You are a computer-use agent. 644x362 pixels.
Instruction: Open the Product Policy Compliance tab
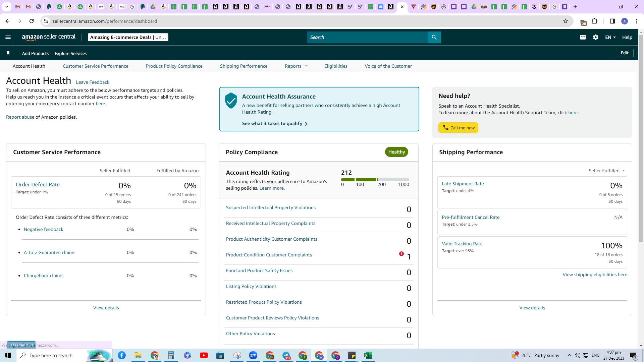tap(174, 66)
